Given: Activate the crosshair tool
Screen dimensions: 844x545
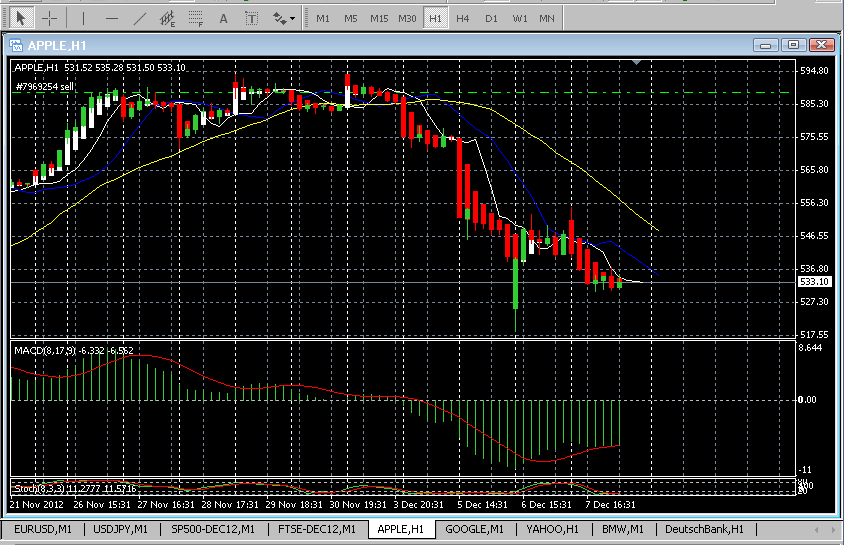Looking at the screenshot, I should click(x=50, y=18).
